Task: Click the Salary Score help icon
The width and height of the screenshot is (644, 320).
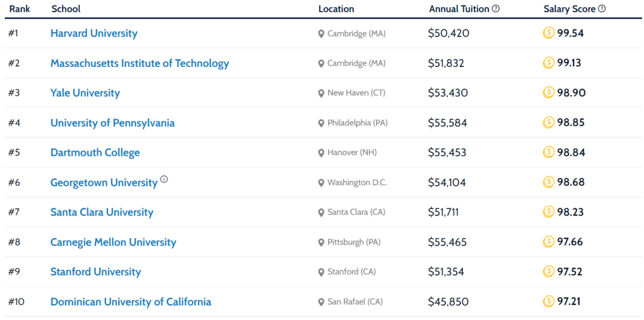Action: click(x=602, y=9)
